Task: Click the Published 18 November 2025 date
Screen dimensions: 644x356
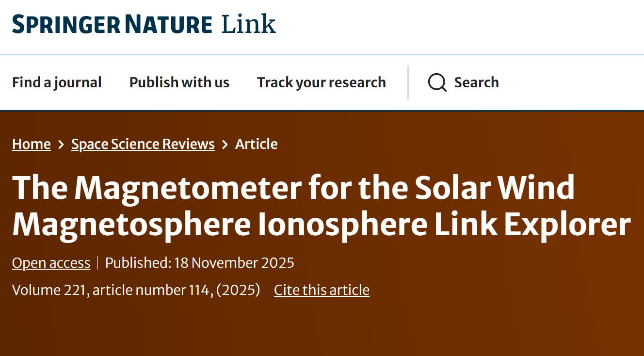Action: [199, 263]
